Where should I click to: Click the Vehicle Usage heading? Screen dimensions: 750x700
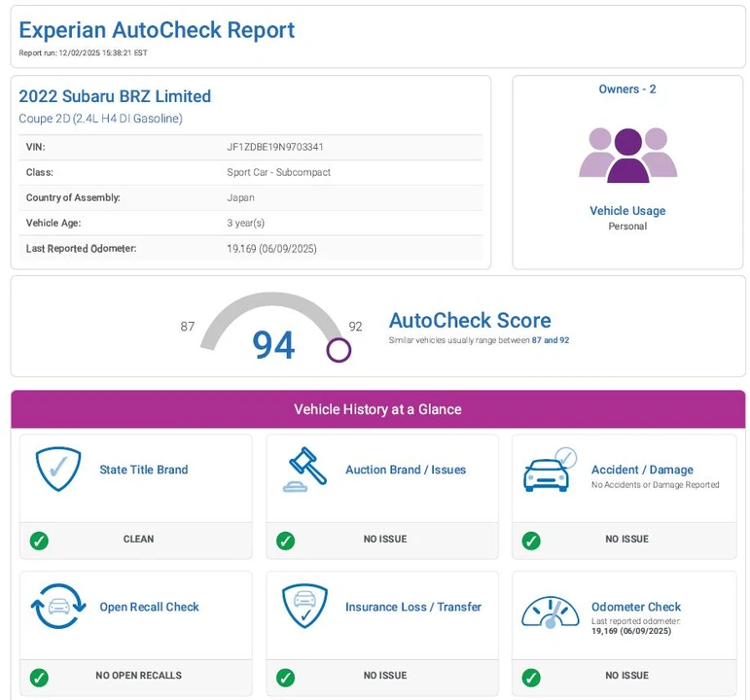tap(627, 210)
